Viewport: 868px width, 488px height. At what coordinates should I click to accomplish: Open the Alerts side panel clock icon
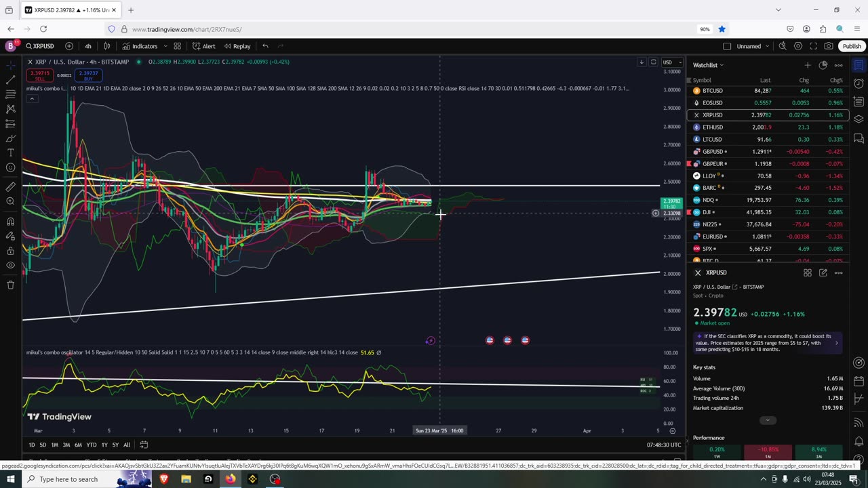click(x=859, y=84)
